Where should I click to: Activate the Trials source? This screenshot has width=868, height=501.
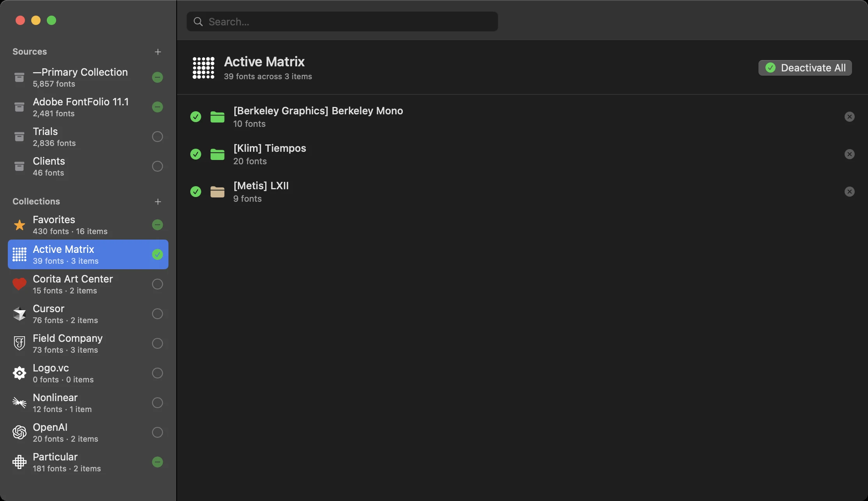pyautogui.click(x=157, y=137)
